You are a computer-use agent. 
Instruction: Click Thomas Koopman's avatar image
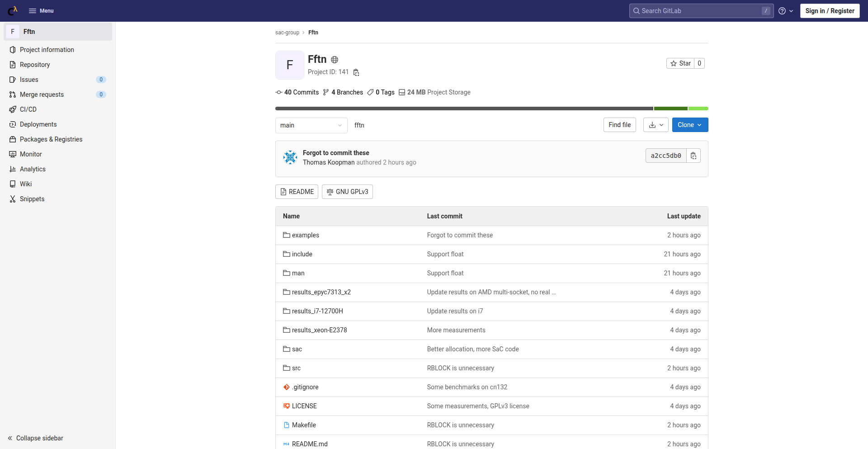coord(290,157)
